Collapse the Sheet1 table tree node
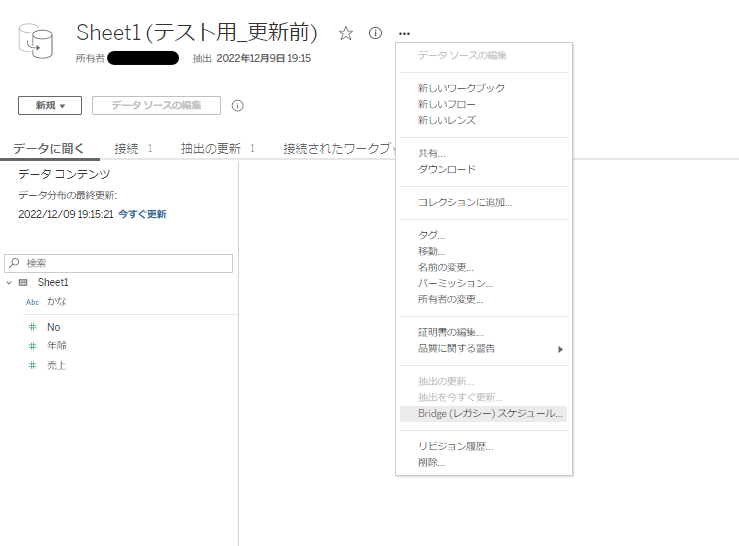Viewport: 739px width, 546px height. point(9,283)
